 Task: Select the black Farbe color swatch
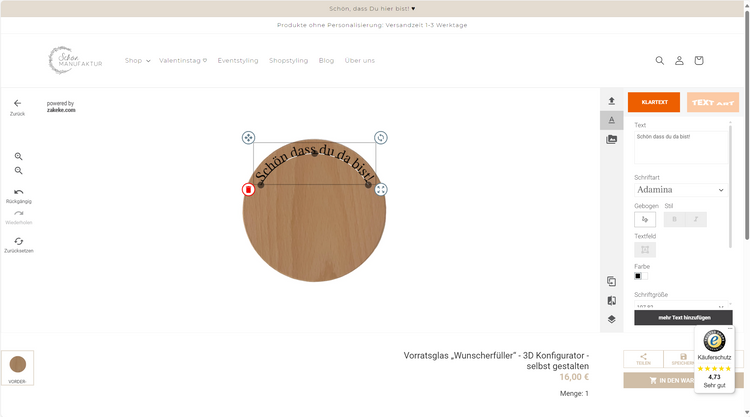click(x=640, y=276)
